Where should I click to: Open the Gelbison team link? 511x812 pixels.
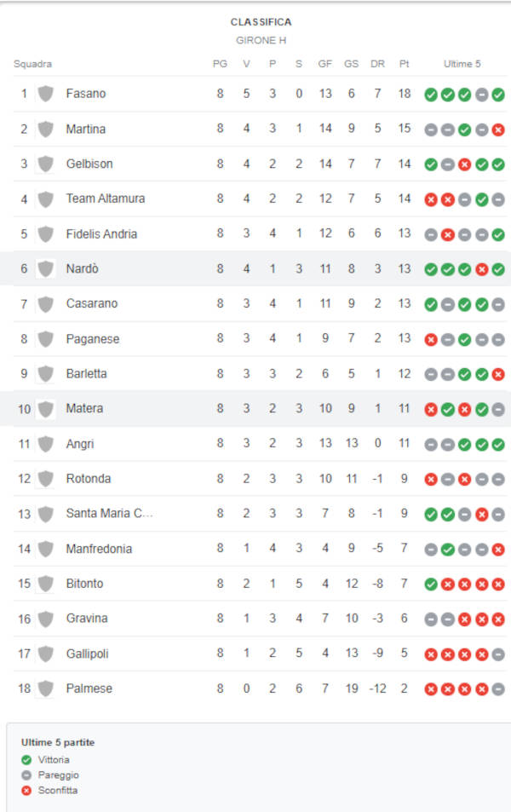click(x=89, y=164)
